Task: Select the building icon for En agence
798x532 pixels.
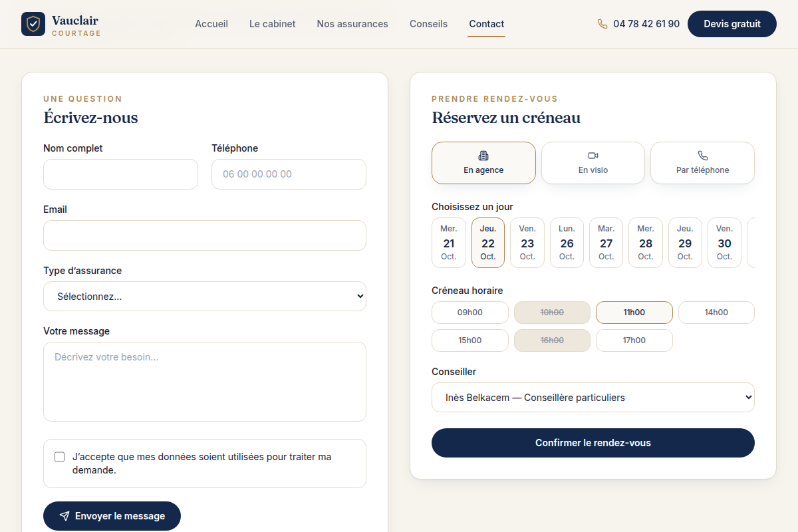Action: tap(483, 156)
